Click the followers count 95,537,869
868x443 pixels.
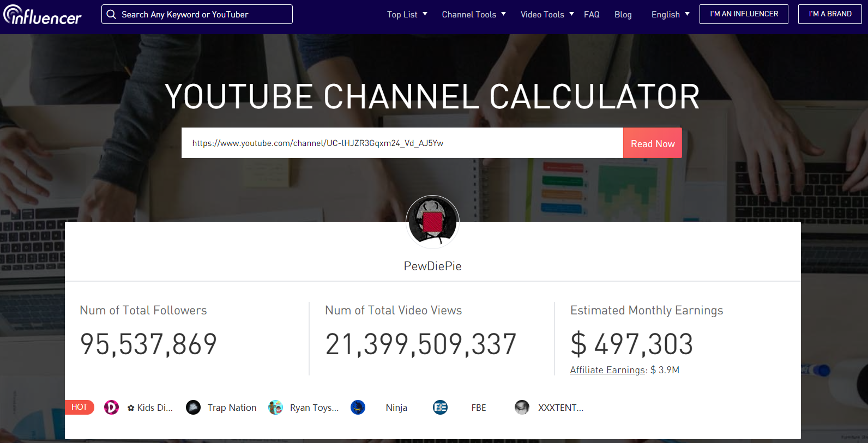(x=148, y=344)
